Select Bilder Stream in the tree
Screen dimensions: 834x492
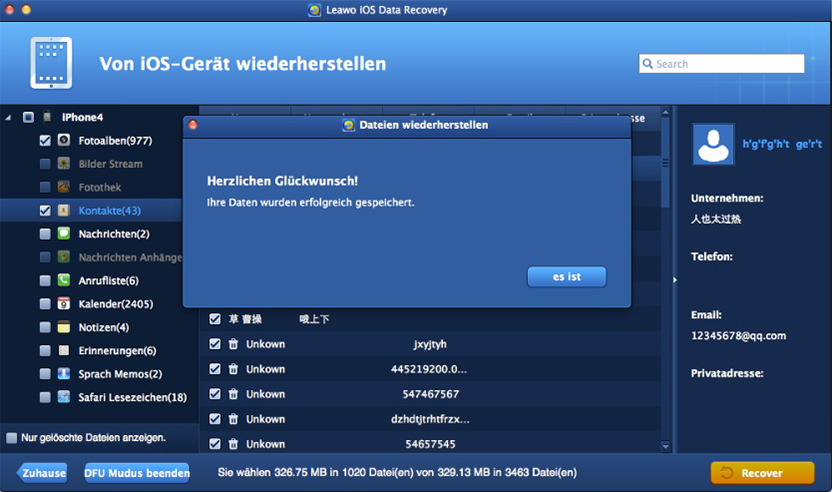[111, 164]
